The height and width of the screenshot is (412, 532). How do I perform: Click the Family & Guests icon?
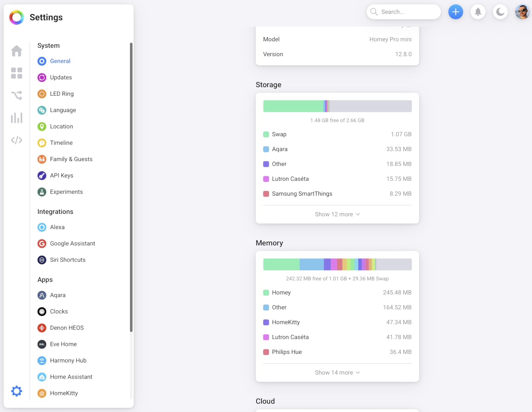(x=42, y=159)
